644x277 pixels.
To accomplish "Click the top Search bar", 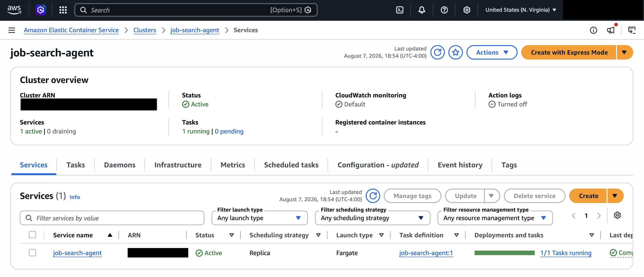I will pyautogui.click(x=196, y=10).
